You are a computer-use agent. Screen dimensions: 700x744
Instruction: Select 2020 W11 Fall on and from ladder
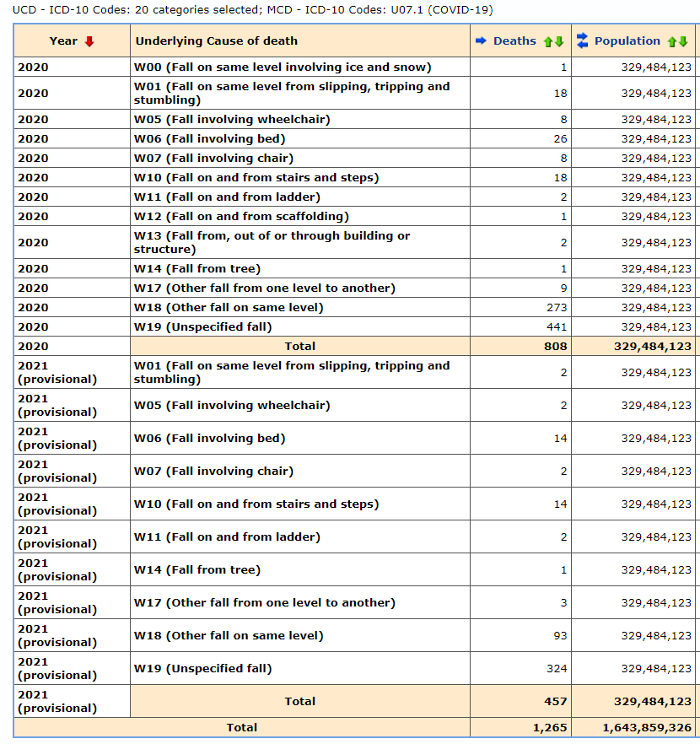click(x=227, y=197)
